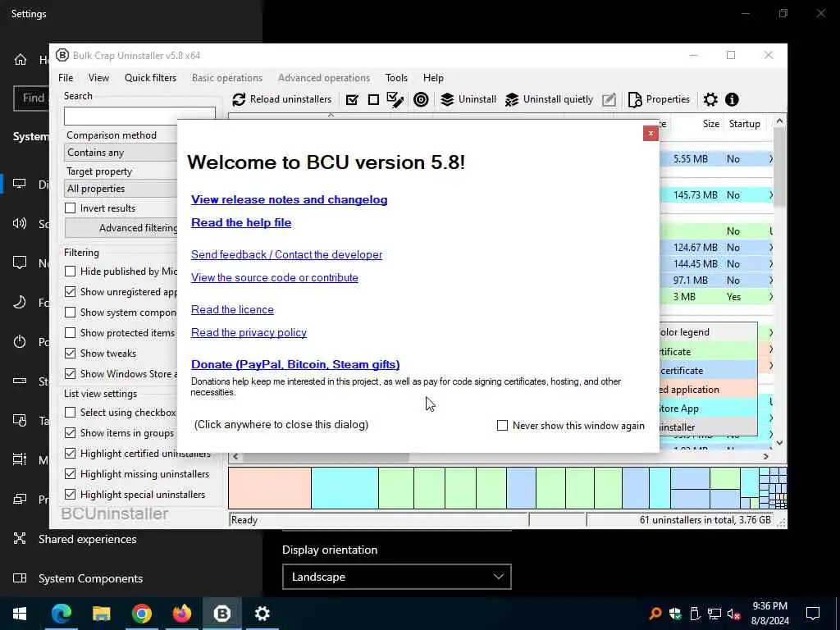Enable the Invert results checkbox
Viewport: 840px width, 630px height.
71,208
